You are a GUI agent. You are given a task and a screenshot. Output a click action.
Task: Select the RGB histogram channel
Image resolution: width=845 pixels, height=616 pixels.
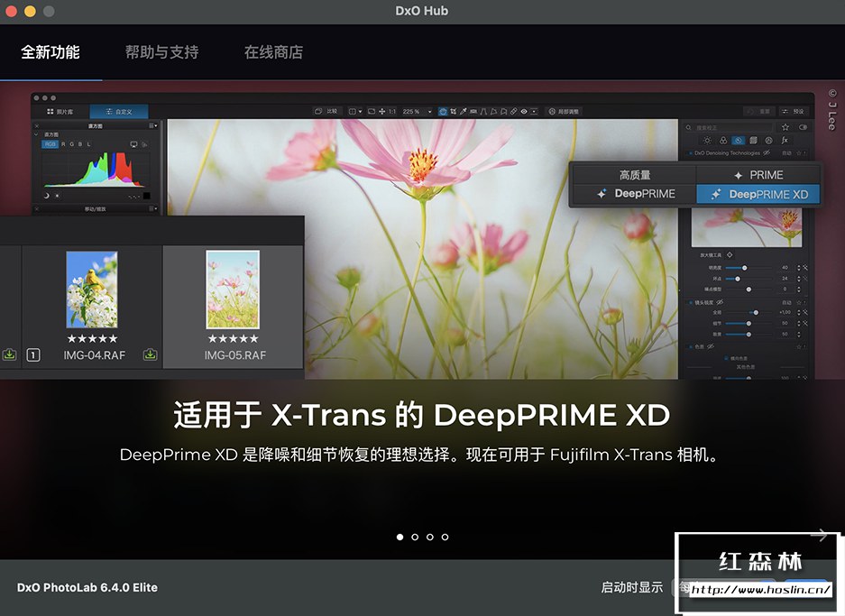coord(51,144)
